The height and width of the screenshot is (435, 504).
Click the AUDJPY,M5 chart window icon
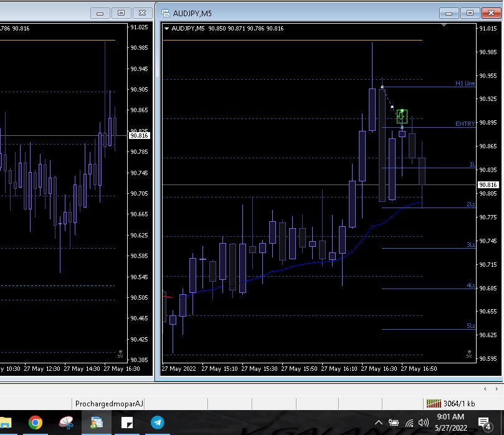point(166,12)
